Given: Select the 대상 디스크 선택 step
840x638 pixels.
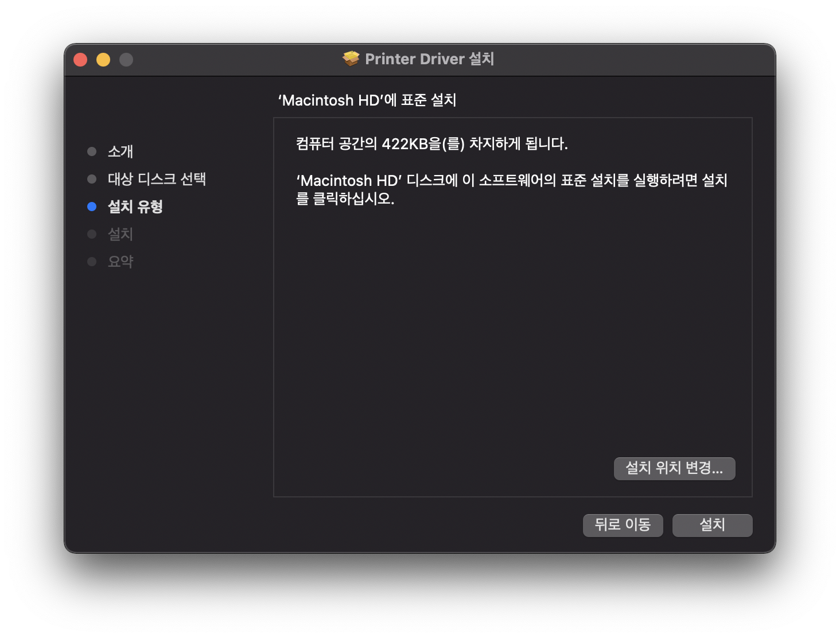Looking at the screenshot, I should (157, 179).
